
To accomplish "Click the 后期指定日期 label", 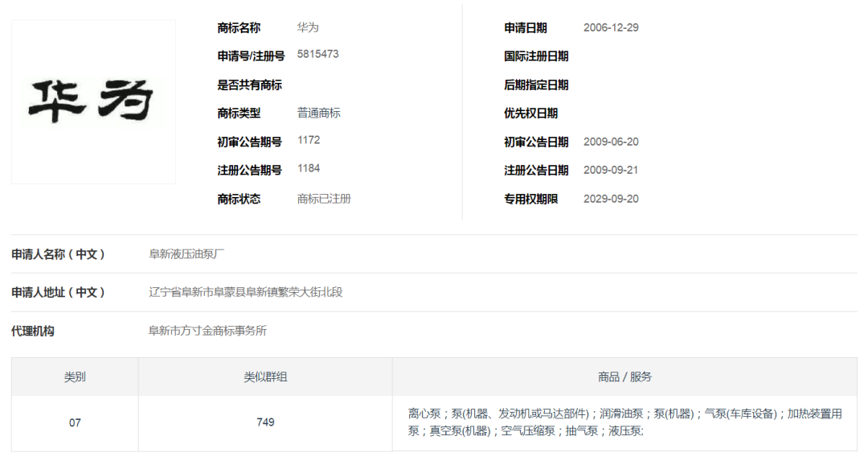I will tap(536, 84).
